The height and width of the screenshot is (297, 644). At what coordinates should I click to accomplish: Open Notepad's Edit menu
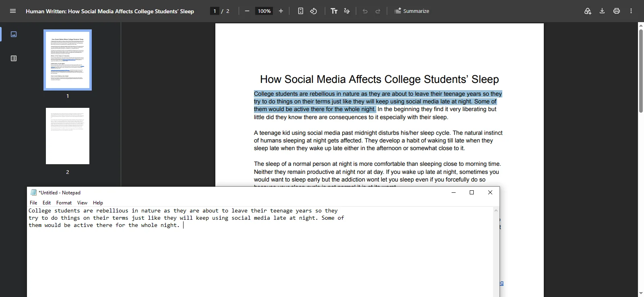pos(47,203)
